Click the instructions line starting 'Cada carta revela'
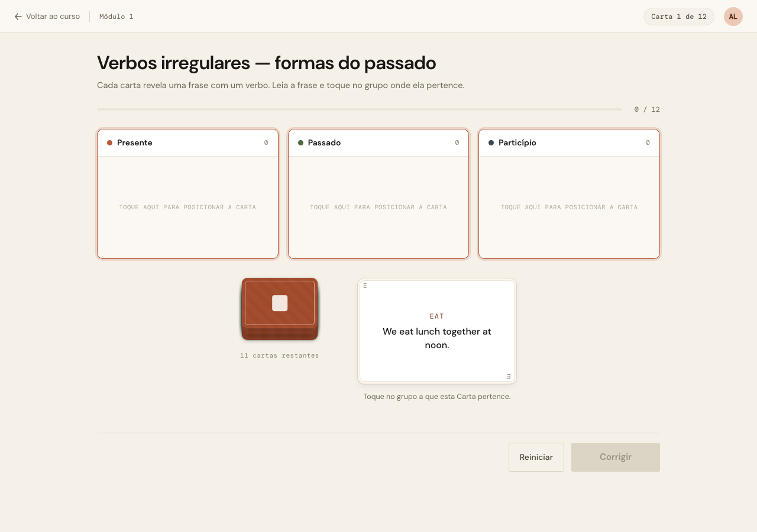Image resolution: width=757 pixels, height=532 pixels. [x=281, y=85]
